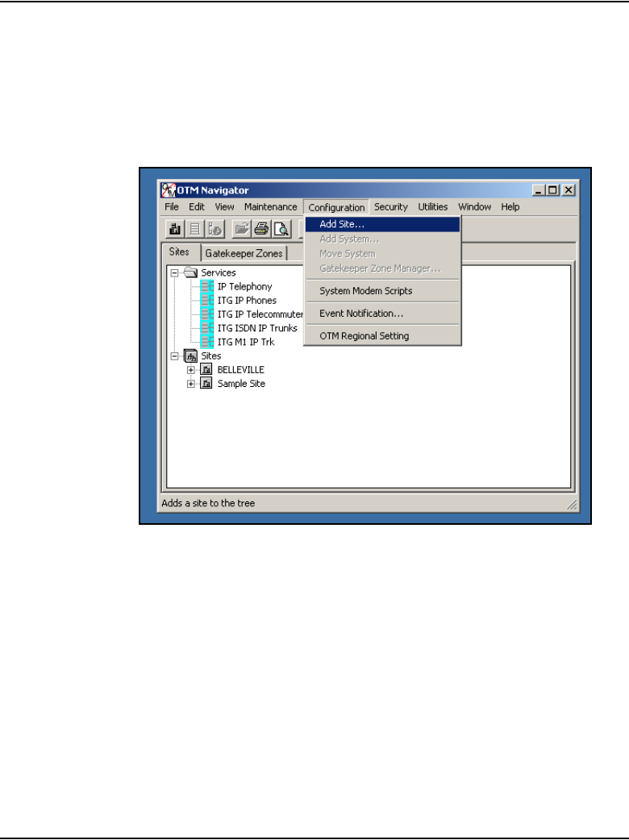This screenshot has height=840, width=629.
Task: Click the greyed Move System entry
Action: tap(382, 254)
